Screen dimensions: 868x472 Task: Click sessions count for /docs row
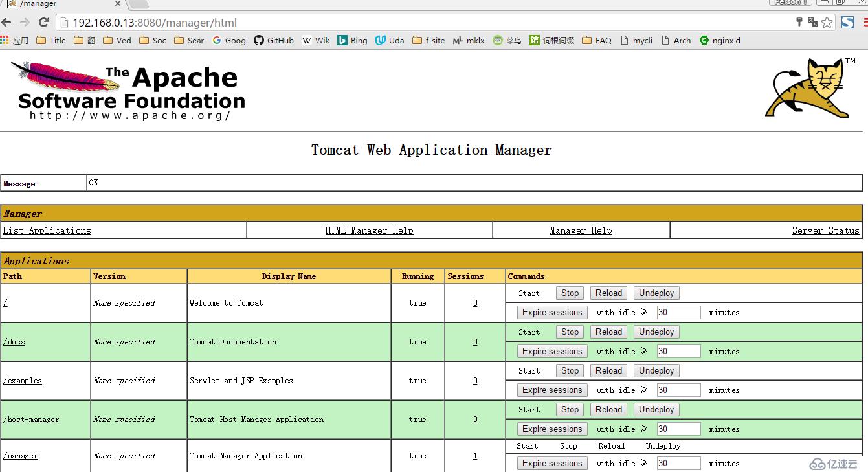coord(475,342)
